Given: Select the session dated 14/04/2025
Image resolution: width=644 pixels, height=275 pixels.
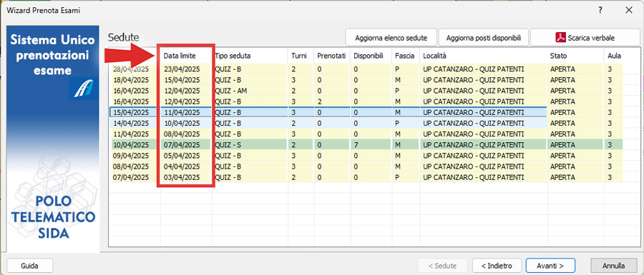Looking at the screenshot, I should tap(366, 123).
